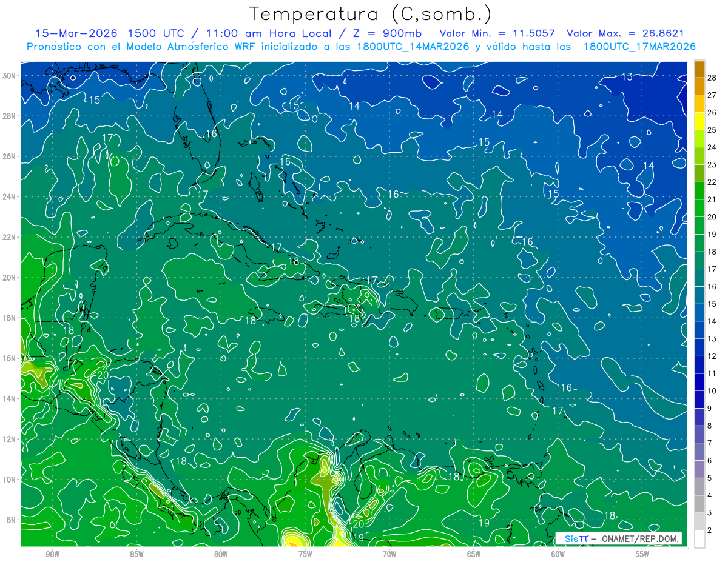The height and width of the screenshot is (562, 728).
Task: Click the "12" label on the color scale
Action: click(712, 356)
